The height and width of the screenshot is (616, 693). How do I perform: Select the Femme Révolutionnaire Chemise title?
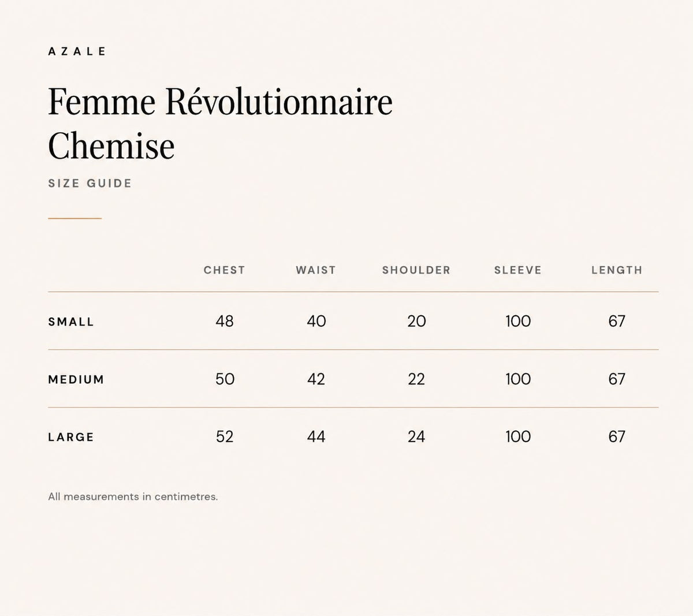click(x=220, y=123)
